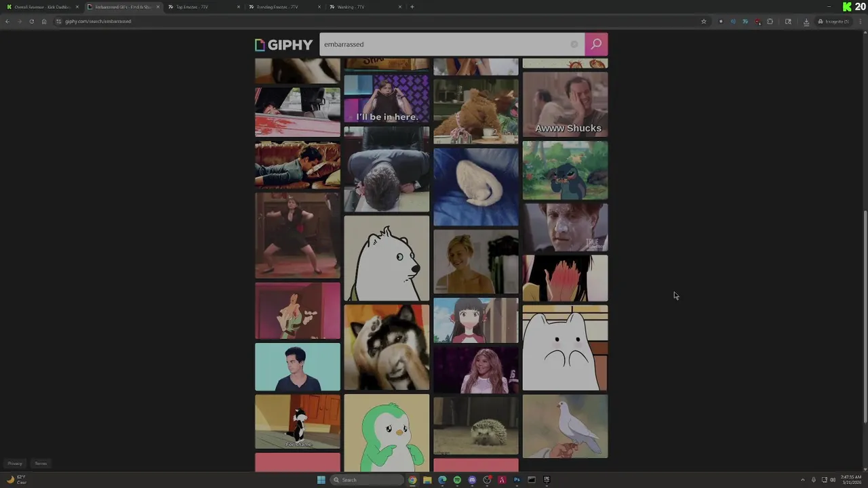
Task: Open browser downloads
Action: (x=806, y=21)
